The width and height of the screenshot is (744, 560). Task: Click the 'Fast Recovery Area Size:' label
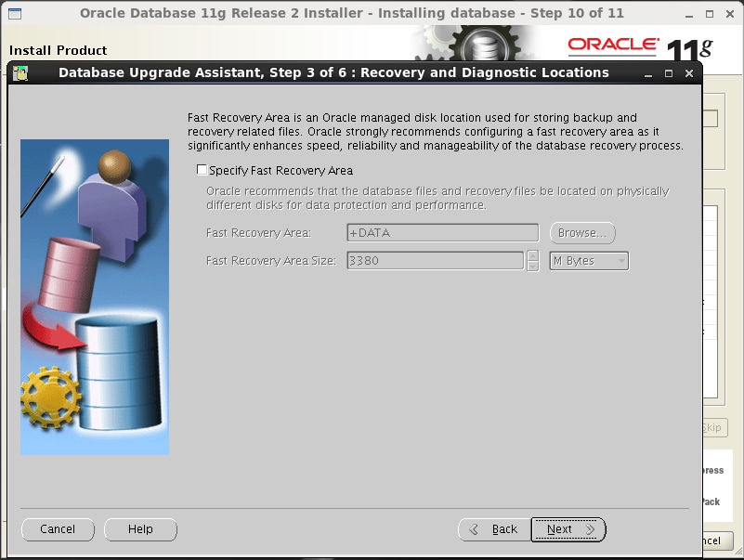click(271, 261)
